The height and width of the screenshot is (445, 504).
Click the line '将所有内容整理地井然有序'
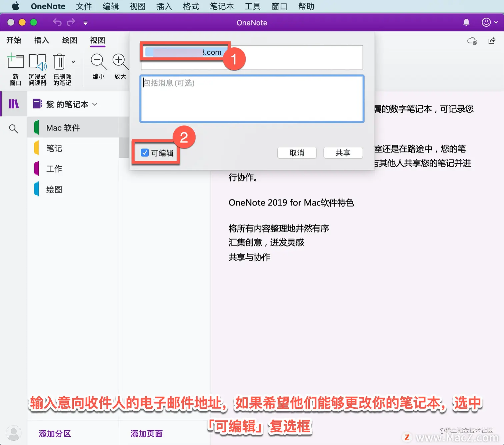[x=279, y=228]
